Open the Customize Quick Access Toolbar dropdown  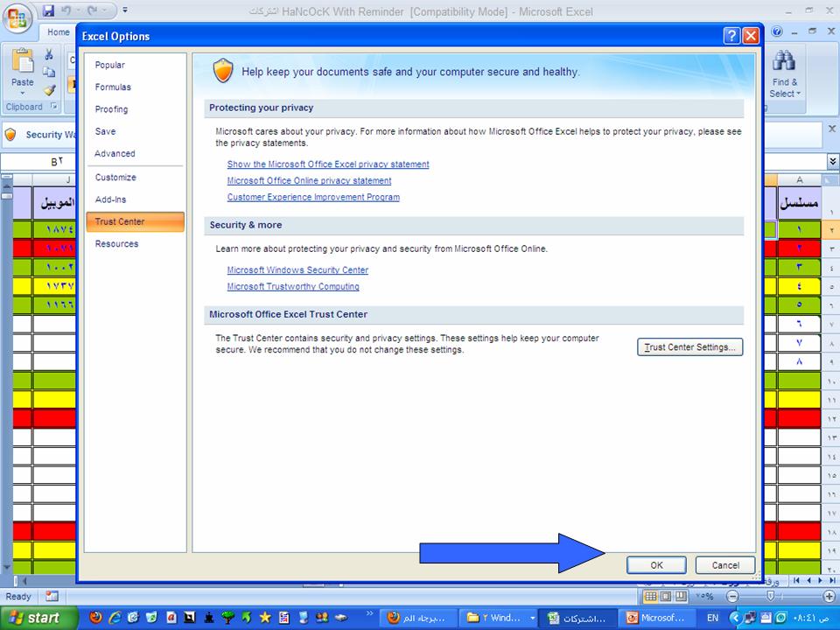(x=125, y=10)
